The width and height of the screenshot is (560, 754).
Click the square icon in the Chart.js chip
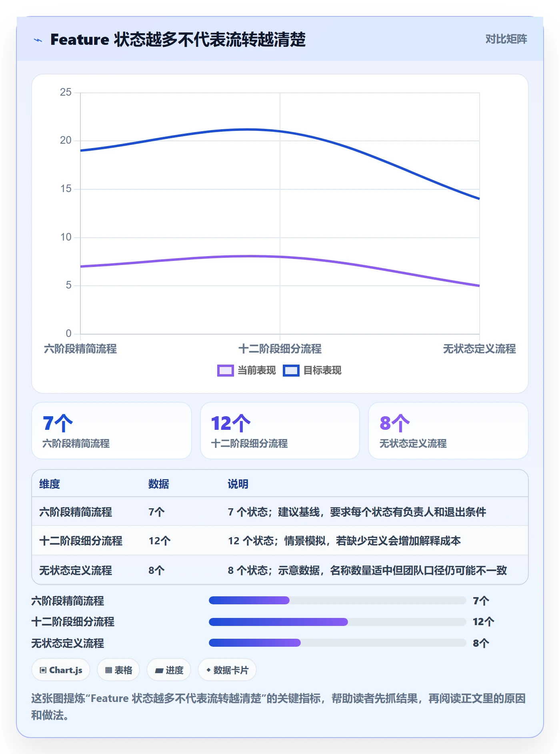pos(43,670)
